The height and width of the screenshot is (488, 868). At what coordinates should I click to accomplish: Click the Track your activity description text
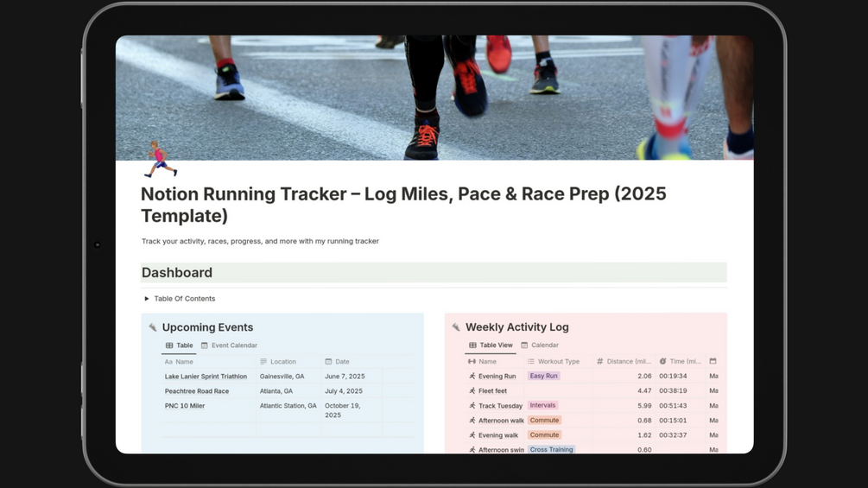click(x=260, y=241)
